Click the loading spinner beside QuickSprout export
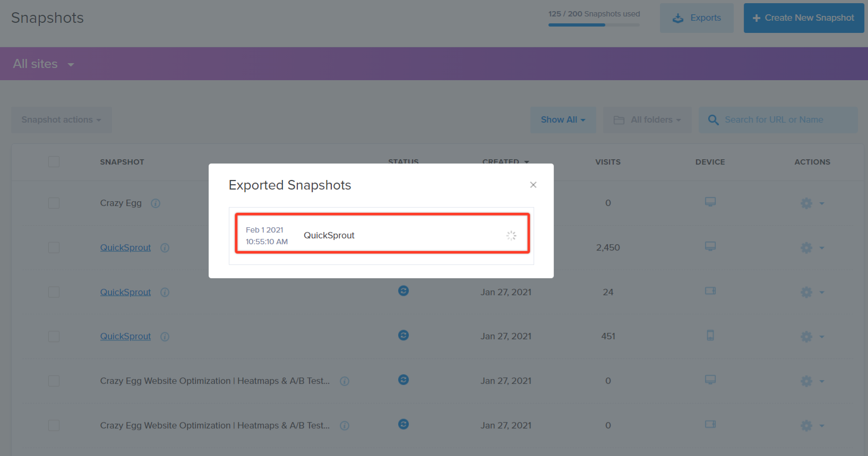Image resolution: width=868 pixels, height=456 pixels. [x=511, y=236]
